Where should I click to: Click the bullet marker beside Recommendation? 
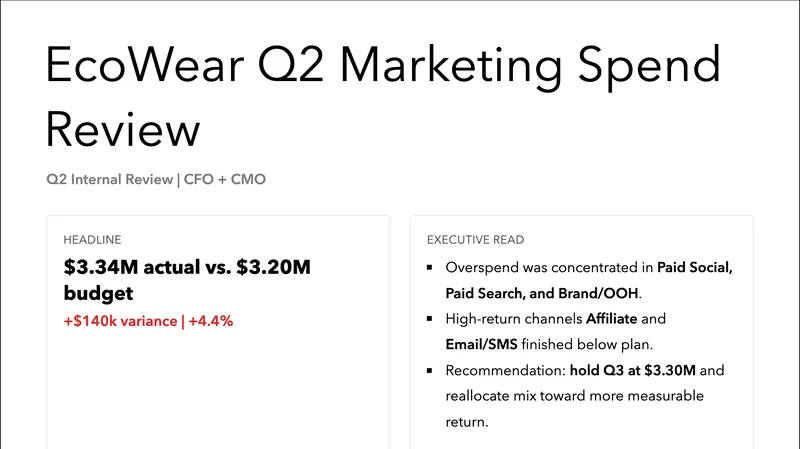click(428, 372)
